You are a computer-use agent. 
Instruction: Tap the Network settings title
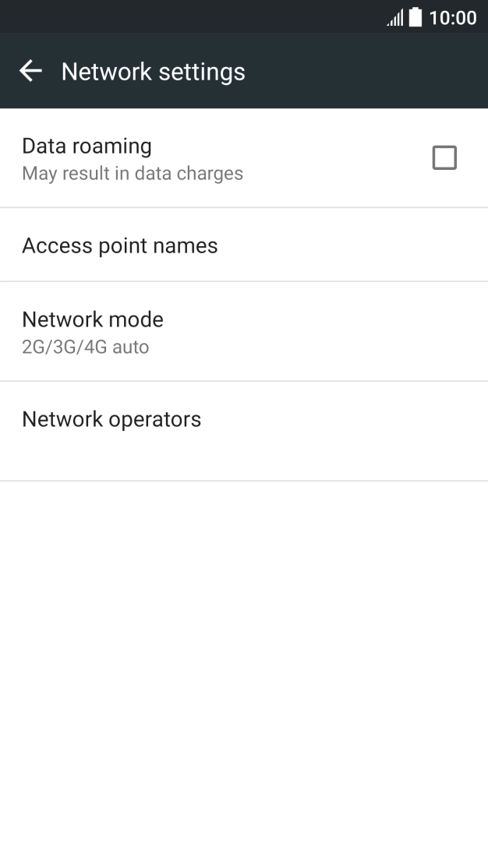coord(154,72)
